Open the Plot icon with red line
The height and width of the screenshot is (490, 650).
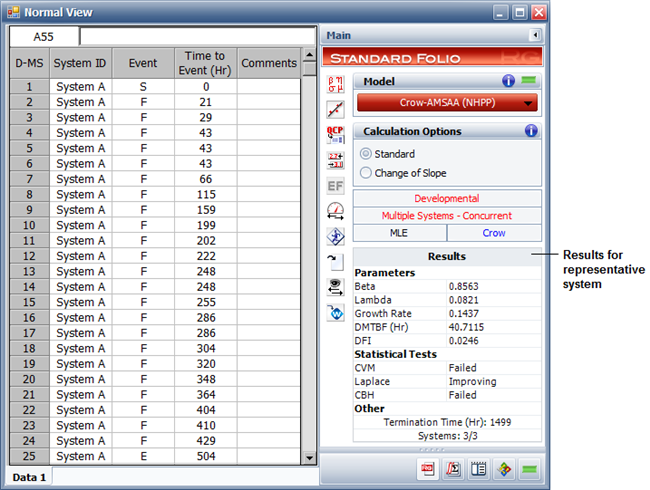(x=335, y=110)
